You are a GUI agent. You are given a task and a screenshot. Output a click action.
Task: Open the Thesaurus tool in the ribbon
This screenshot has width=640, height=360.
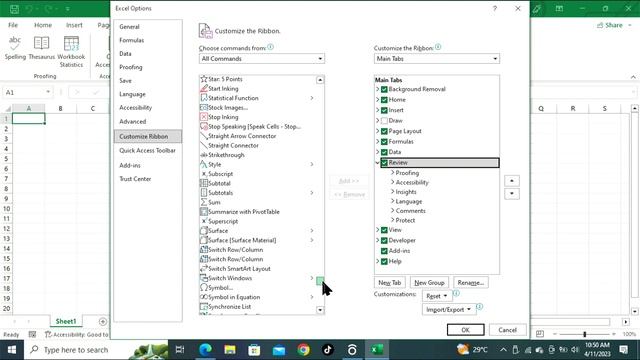pos(42,48)
